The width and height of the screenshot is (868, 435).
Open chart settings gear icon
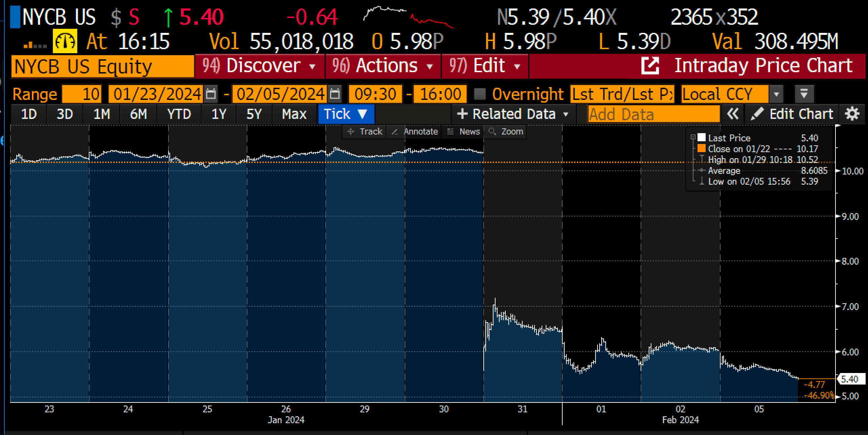click(852, 114)
